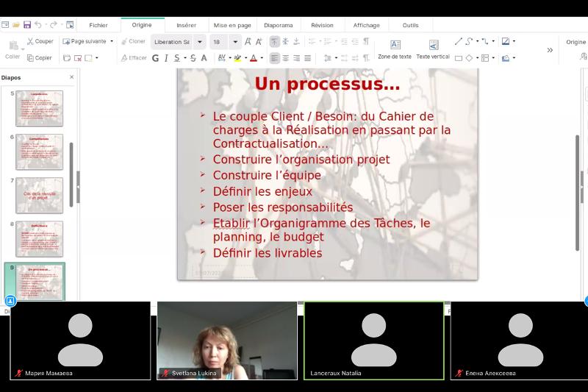Insert a Zone de texte text box
Viewport: 588px width, 392px height.
[395, 49]
